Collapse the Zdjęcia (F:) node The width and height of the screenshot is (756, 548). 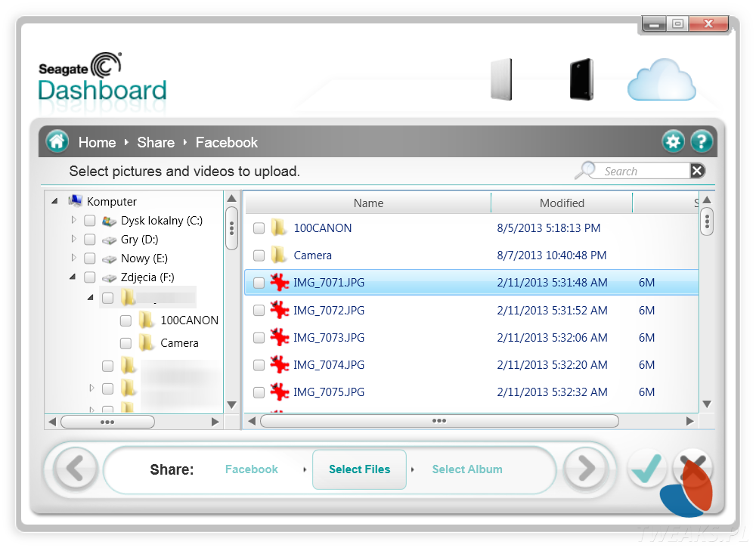coord(73,277)
